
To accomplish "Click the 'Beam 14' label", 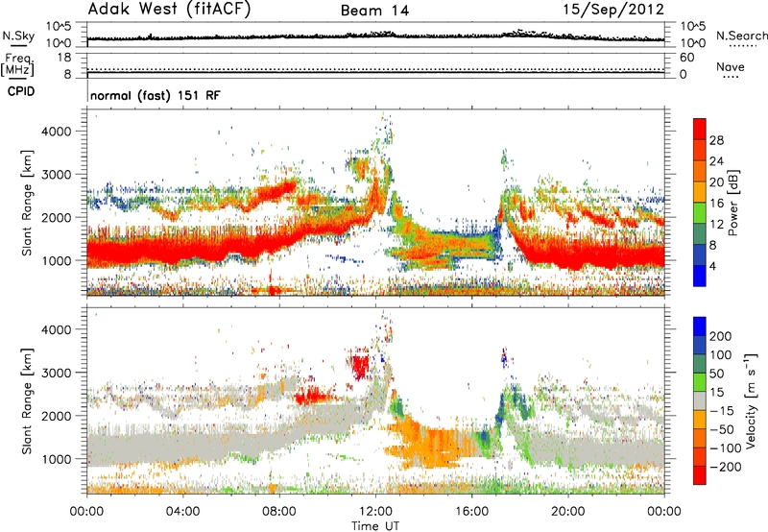I will coord(374,11).
